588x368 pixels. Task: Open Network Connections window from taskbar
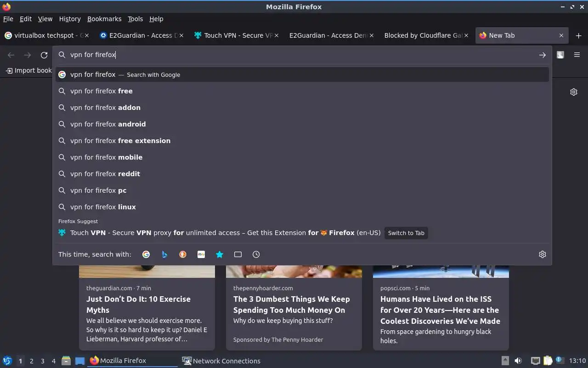(222, 361)
